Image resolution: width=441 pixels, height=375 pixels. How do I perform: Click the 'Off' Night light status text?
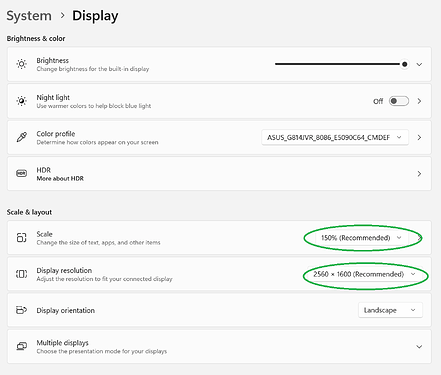378,101
